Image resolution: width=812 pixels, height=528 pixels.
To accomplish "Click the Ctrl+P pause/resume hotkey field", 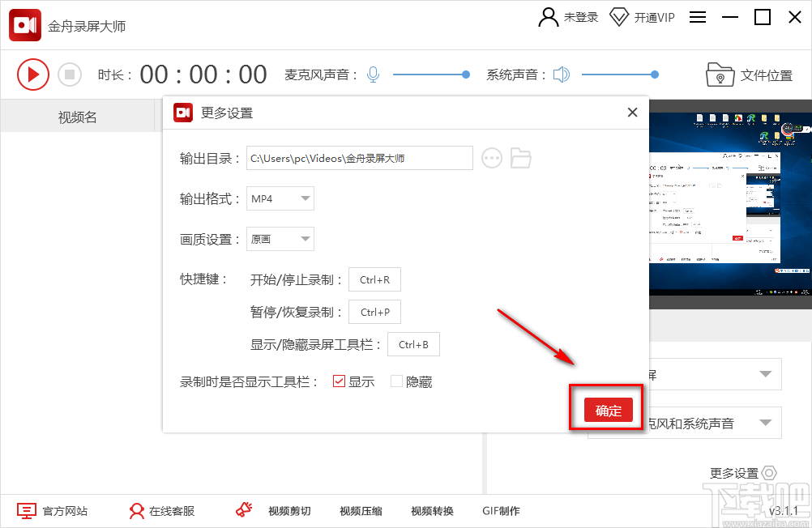I will 374,312.
